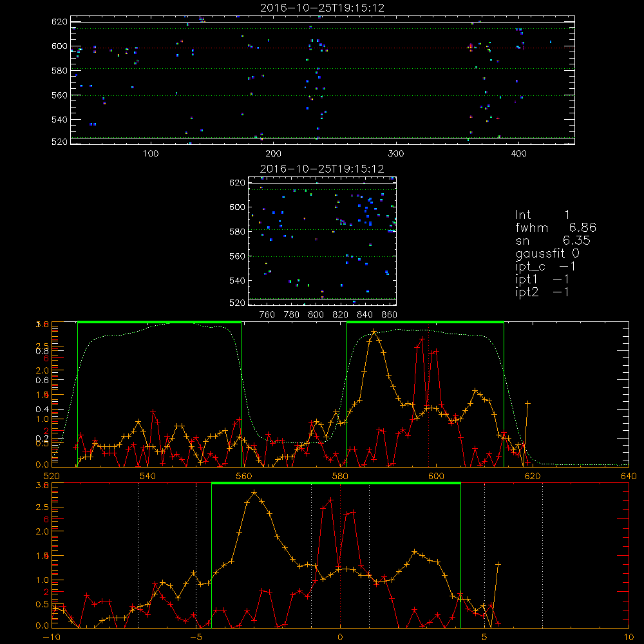
Task: Click the middle plot title 2016-10-25T19:15:12
Action: tap(322, 169)
